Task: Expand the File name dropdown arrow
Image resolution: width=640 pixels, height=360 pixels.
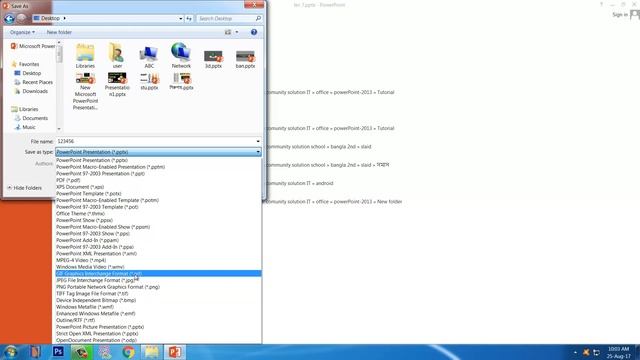Action: [x=258, y=141]
